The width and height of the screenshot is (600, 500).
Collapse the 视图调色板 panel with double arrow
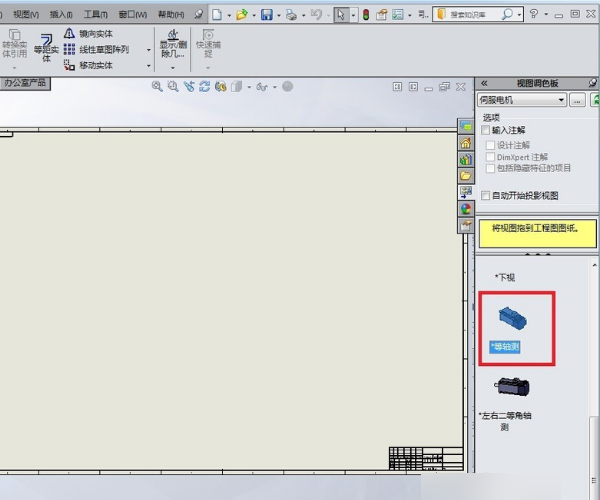(484, 83)
